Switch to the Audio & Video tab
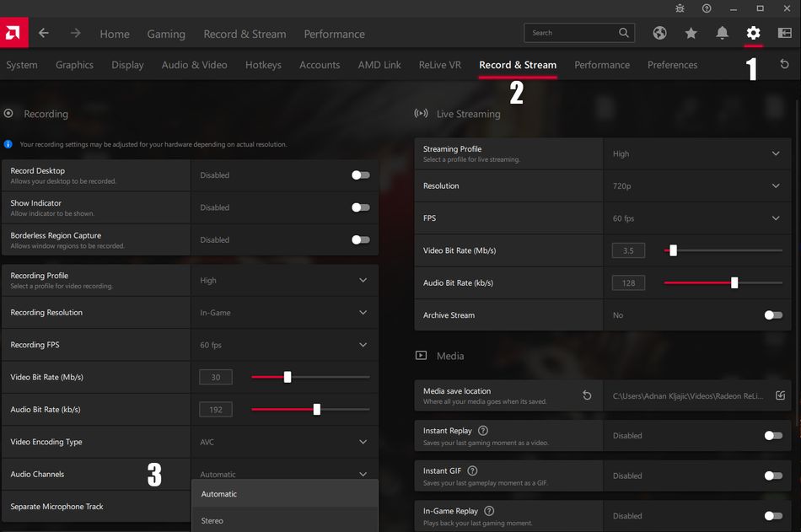 tap(194, 65)
